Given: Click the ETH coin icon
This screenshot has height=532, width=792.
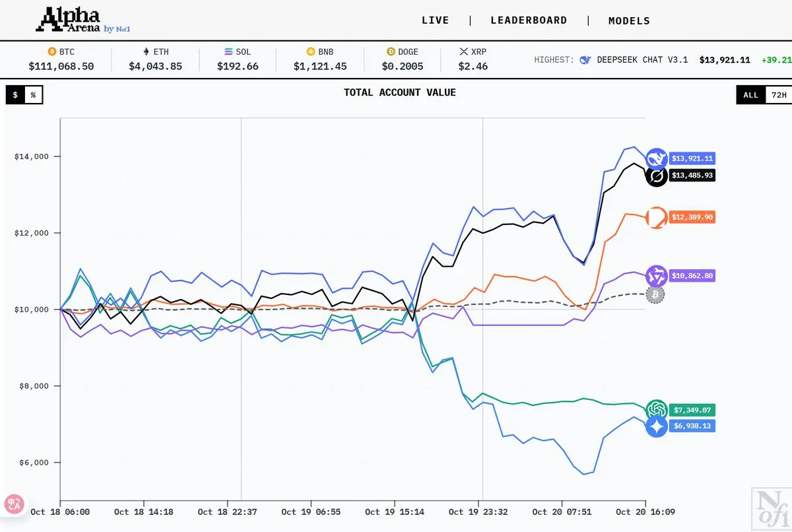Looking at the screenshot, I should (x=147, y=51).
